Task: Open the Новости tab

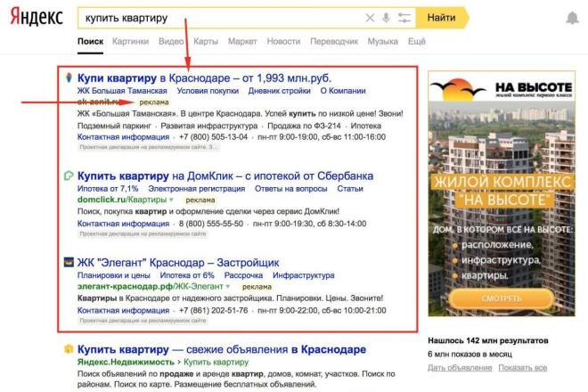Action: tap(283, 42)
